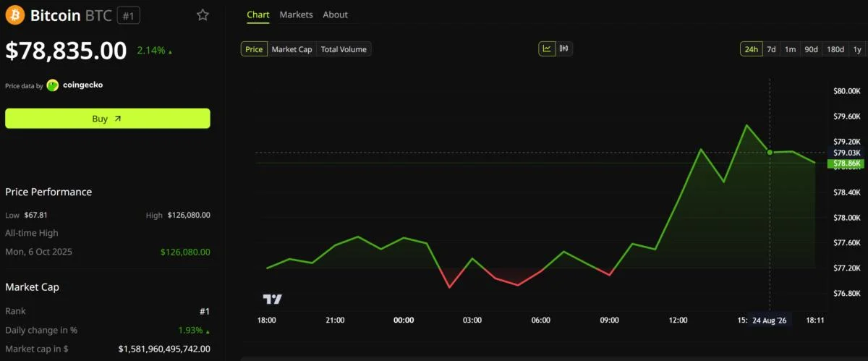Click the CoinGecko logo icon
The height and width of the screenshot is (361, 868).
(53, 85)
